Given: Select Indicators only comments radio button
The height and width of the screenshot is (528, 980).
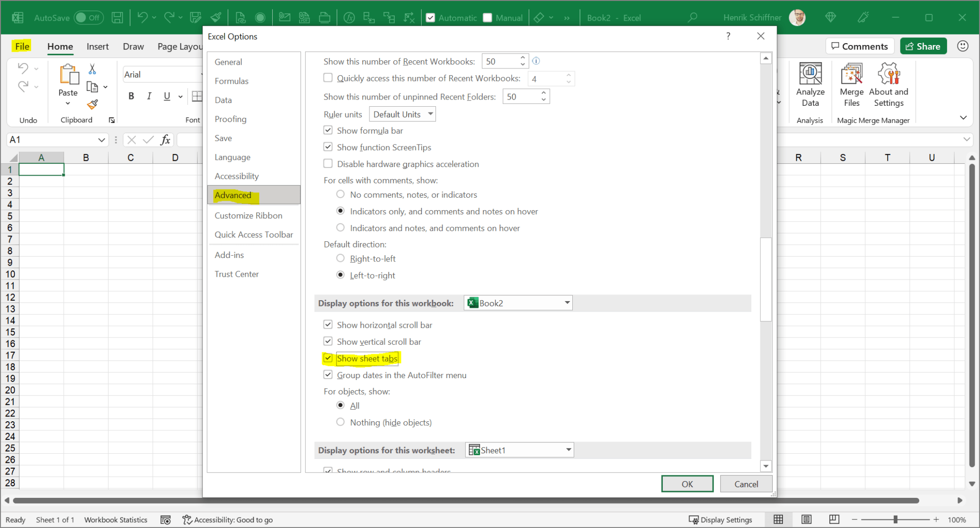Looking at the screenshot, I should pos(340,211).
